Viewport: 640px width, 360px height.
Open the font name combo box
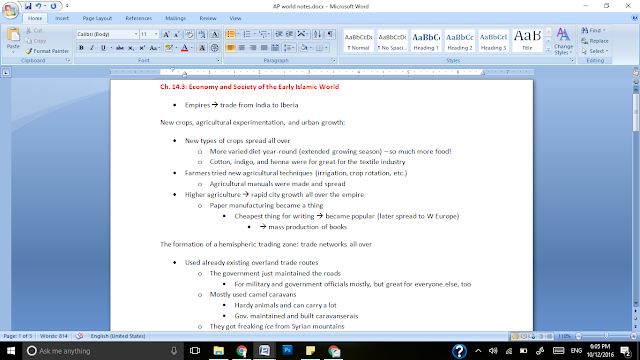tap(107, 34)
